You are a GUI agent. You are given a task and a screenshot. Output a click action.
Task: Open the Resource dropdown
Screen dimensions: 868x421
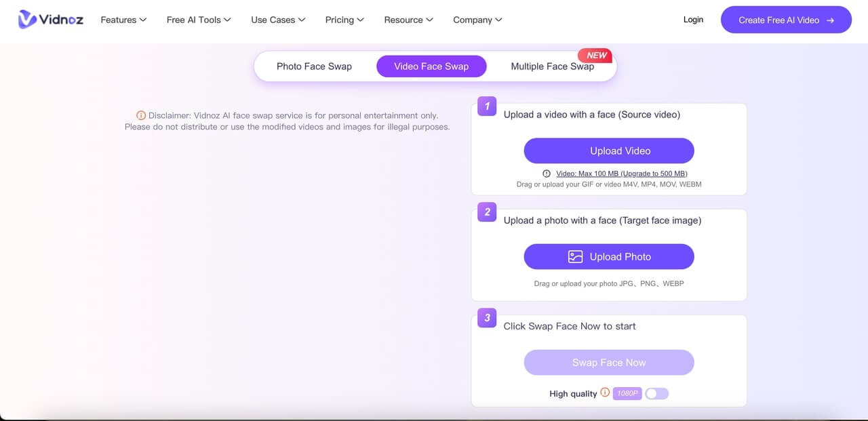click(409, 20)
